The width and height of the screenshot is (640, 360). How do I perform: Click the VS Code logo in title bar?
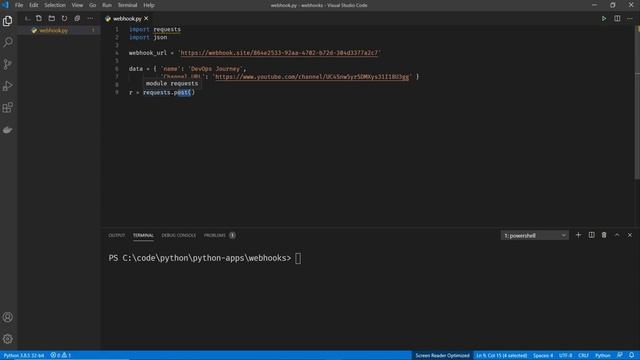coord(5,5)
